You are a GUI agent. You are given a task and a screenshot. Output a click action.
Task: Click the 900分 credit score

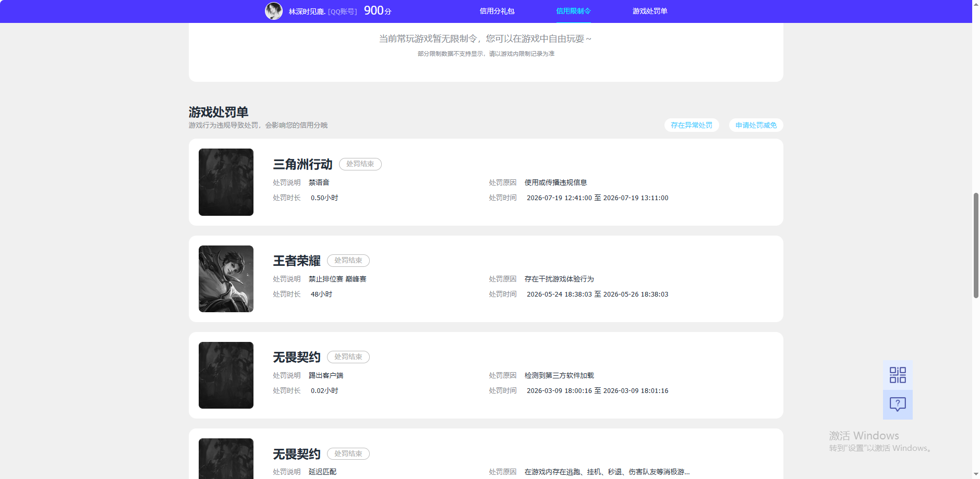378,10
